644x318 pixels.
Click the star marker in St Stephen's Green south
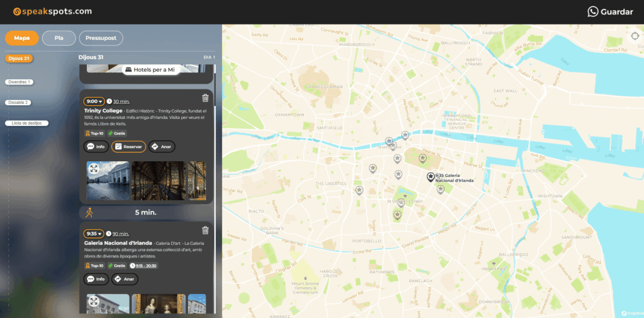397,214
